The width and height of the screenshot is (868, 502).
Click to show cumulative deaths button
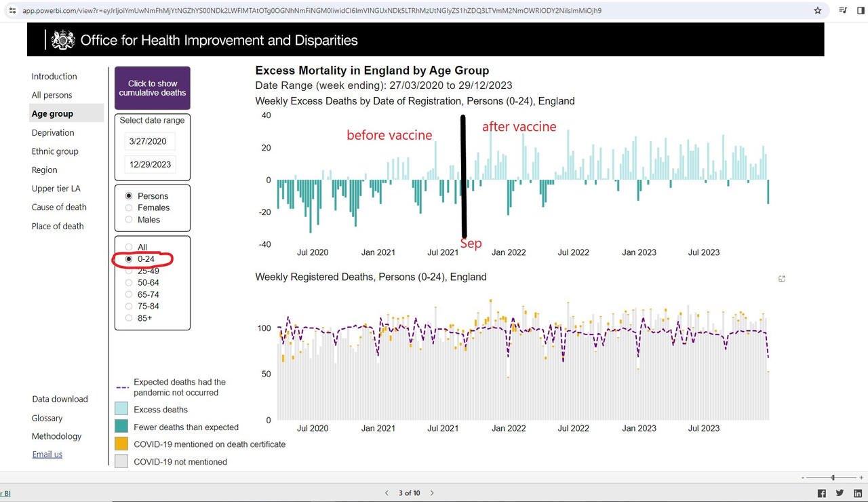coord(153,88)
